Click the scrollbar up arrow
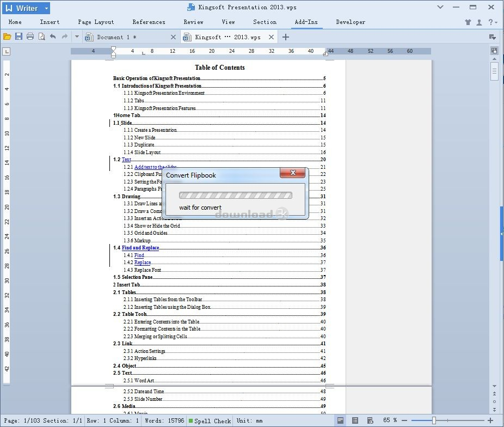The image size is (504, 427). point(494,59)
